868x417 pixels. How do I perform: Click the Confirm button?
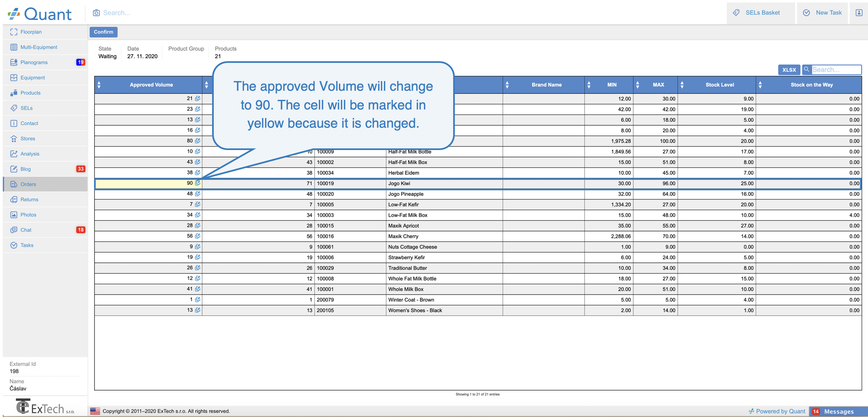click(x=103, y=32)
